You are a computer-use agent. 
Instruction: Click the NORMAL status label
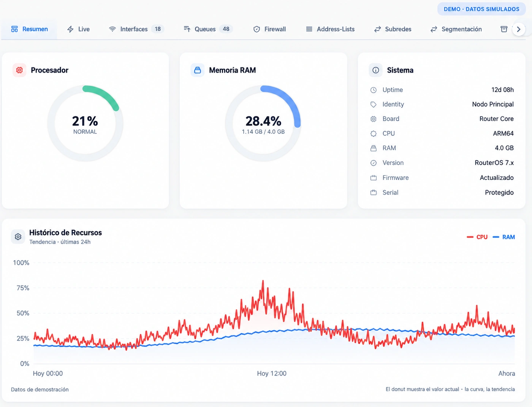click(x=85, y=132)
